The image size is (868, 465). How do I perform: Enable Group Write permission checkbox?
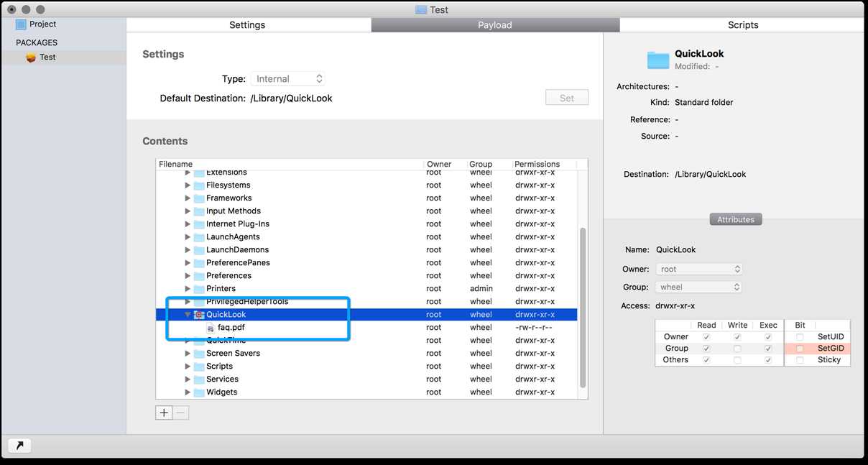(x=737, y=349)
